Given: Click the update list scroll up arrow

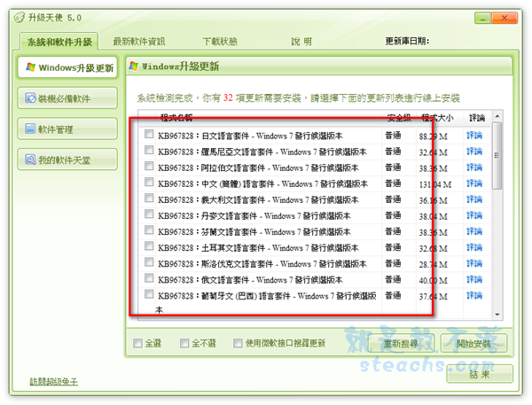Looking at the screenshot, I should pyautogui.click(x=497, y=116).
